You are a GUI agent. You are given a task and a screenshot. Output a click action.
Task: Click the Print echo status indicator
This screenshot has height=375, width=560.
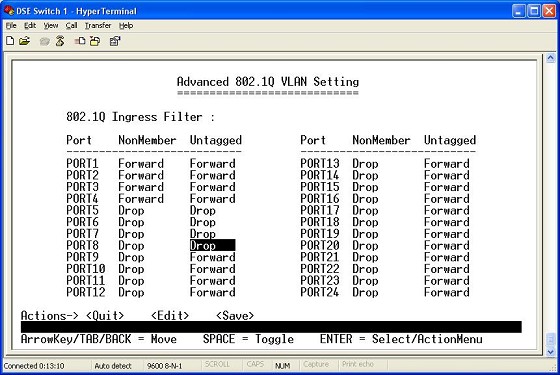[358, 364]
